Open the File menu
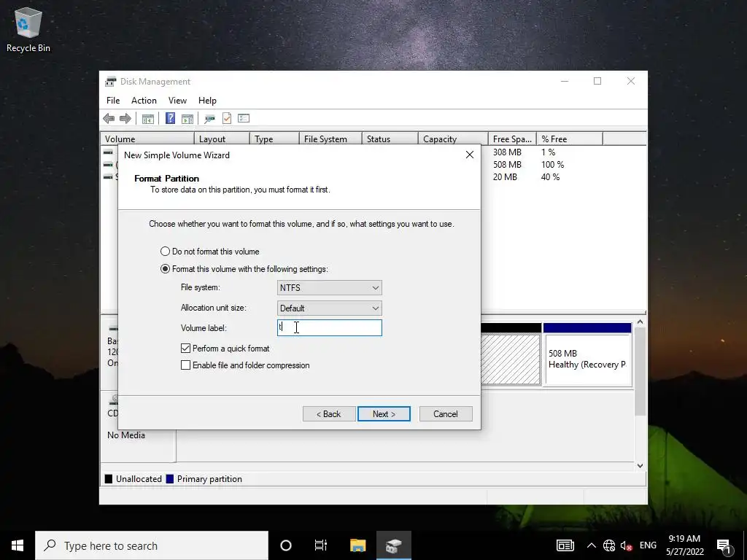 click(x=113, y=101)
